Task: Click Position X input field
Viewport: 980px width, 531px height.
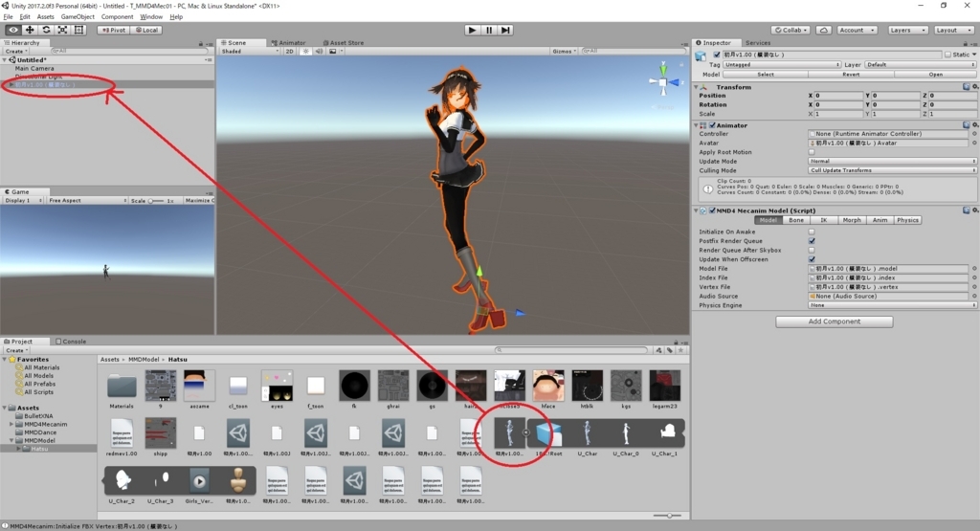Action: point(839,96)
